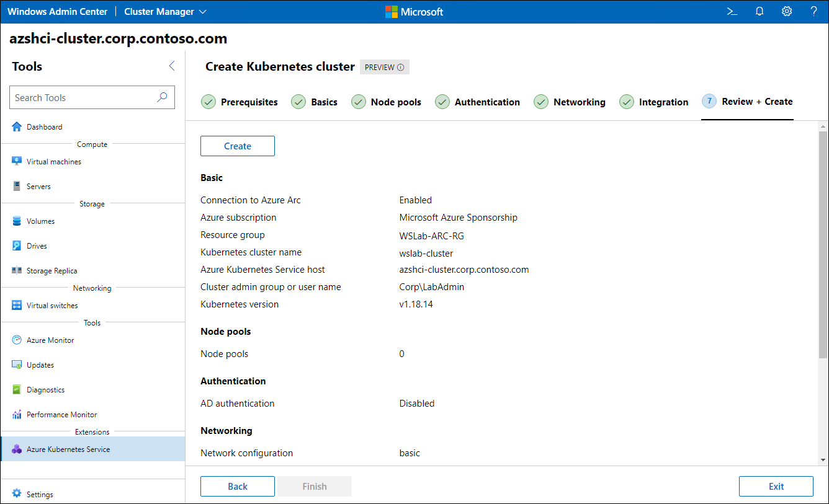829x504 pixels.
Task: Open the settings gear in the header
Action: tap(787, 11)
